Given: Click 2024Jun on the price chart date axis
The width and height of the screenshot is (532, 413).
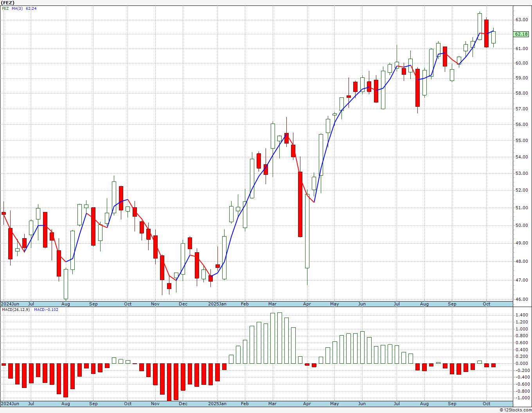Looking at the screenshot, I should 10,304.
